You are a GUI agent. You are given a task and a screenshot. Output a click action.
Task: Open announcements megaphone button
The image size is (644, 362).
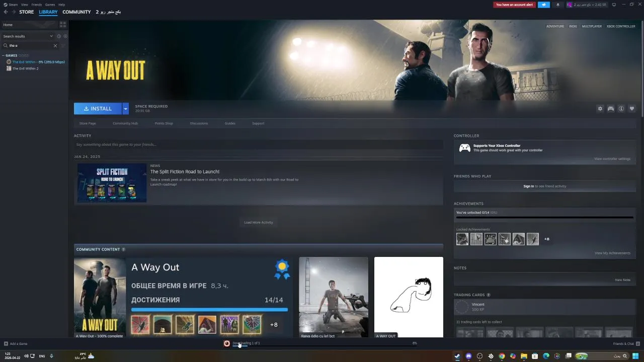point(544,5)
